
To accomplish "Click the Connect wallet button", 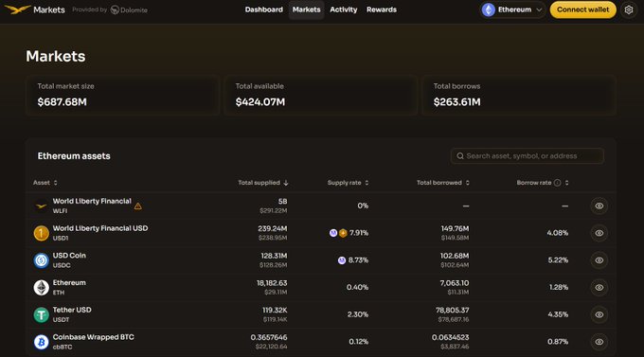I will 582,9.
